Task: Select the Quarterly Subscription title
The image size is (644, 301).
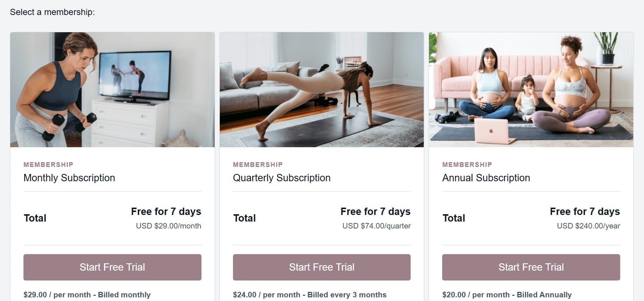Action: click(x=282, y=178)
